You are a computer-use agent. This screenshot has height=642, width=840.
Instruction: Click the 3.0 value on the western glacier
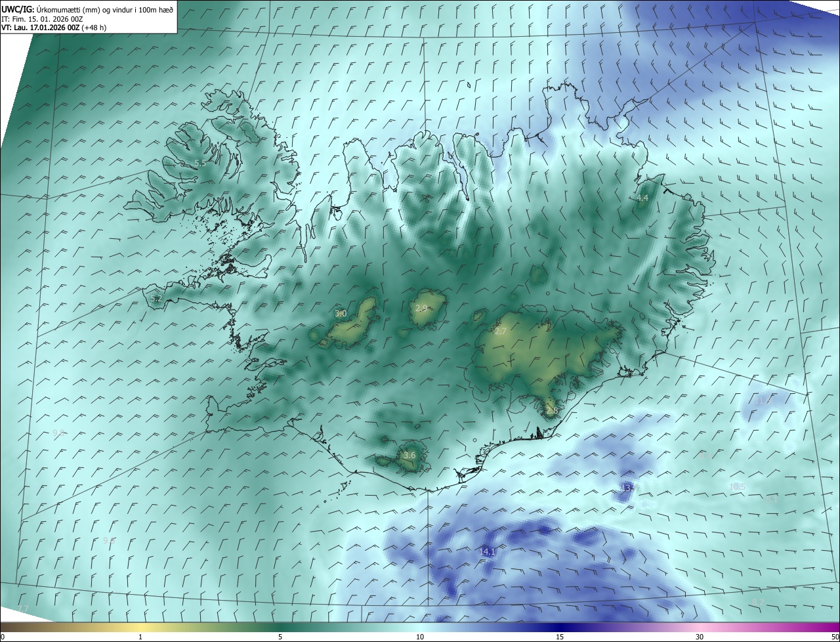pyautogui.click(x=341, y=314)
